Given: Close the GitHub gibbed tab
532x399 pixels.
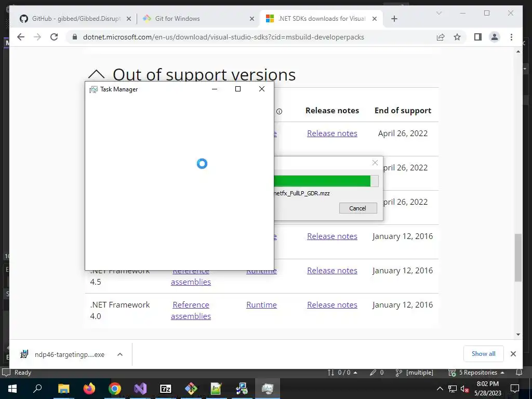Looking at the screenshot, I should point(129,19).
